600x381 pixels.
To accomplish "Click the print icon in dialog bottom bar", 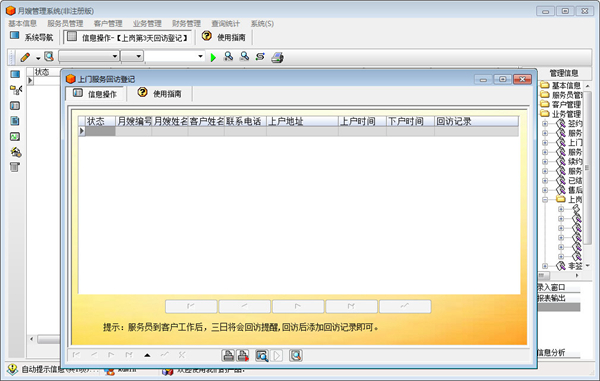I will (228, 355).
